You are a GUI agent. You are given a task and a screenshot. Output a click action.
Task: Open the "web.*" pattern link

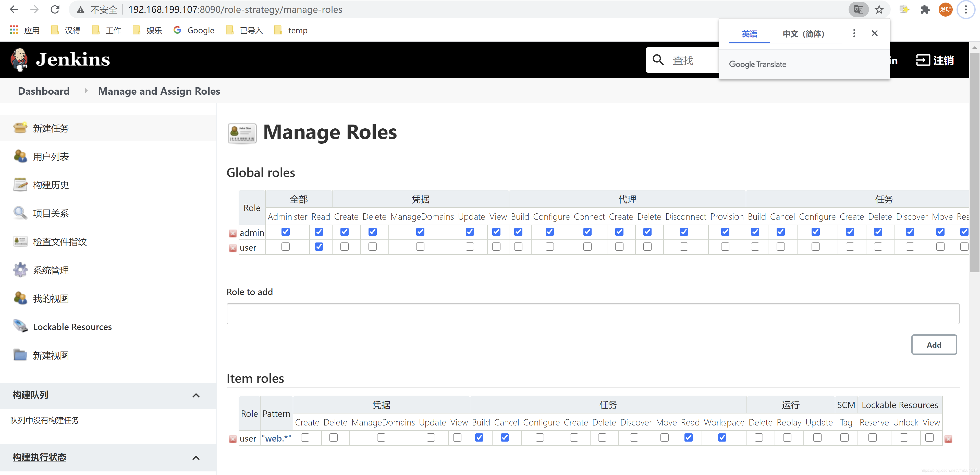[x=276, y=438]
